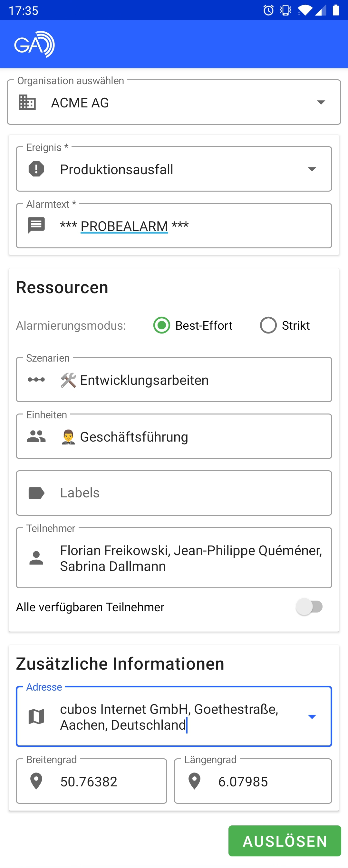Image resolution: width=348 pixels, height=868 pixels.
Task: Click the alarm clock status icon
Action: coord(269,10)
